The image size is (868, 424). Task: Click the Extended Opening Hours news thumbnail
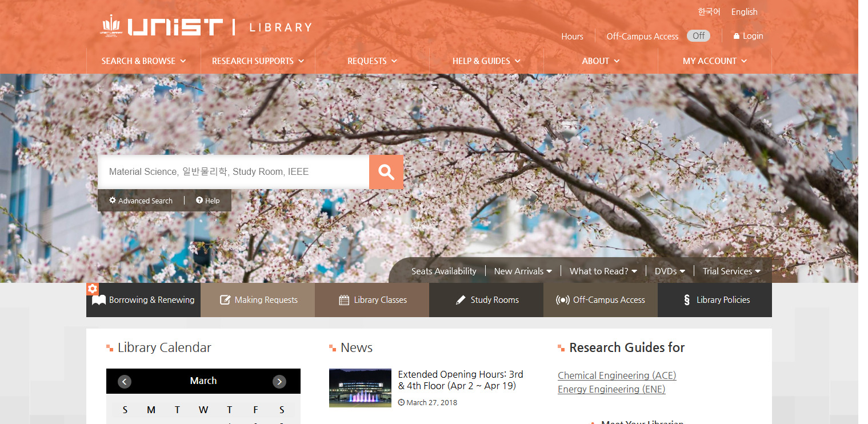(360, 388)
